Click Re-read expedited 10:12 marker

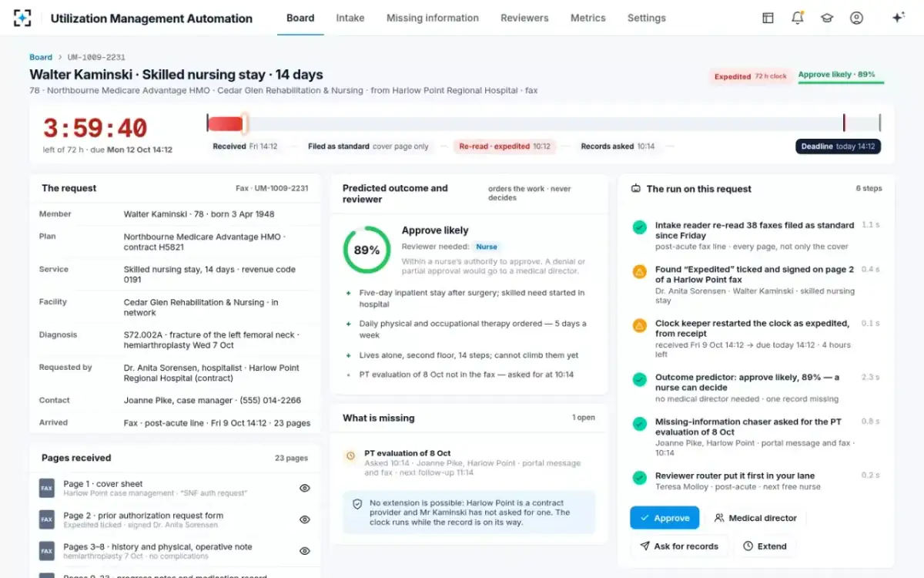point(504,146)
